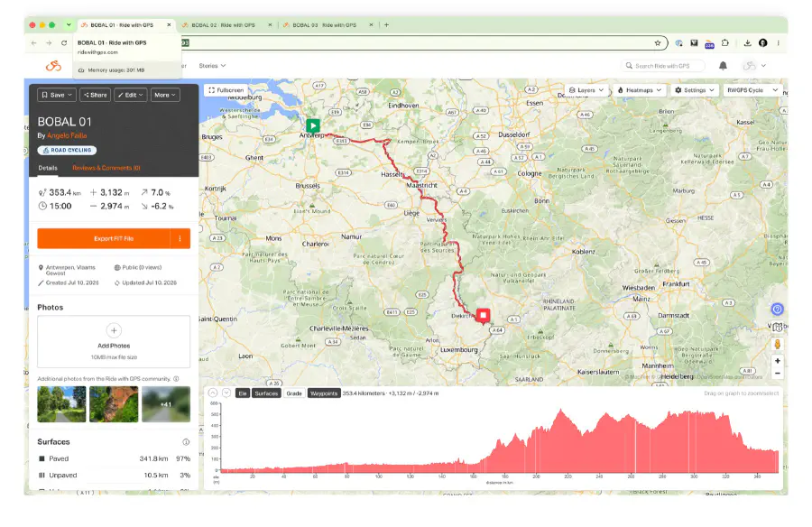Toggle the Ele graph mode

coord(243,393)
